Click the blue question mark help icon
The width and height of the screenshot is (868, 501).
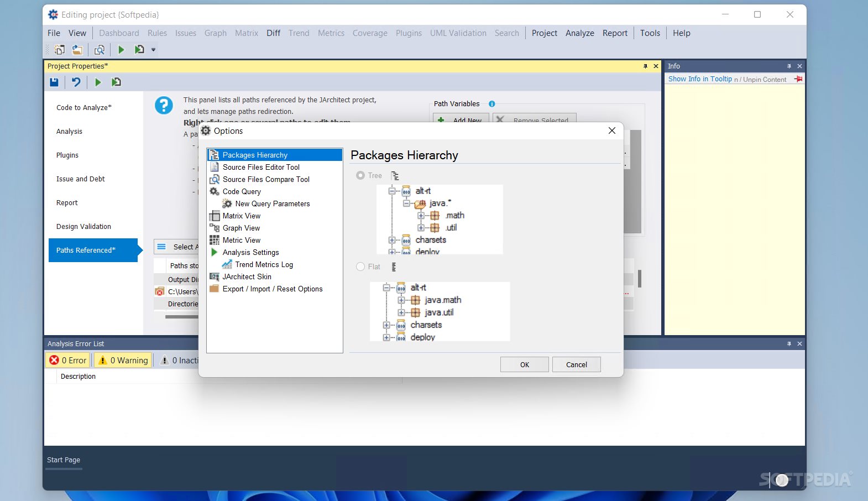pos(164,105)
